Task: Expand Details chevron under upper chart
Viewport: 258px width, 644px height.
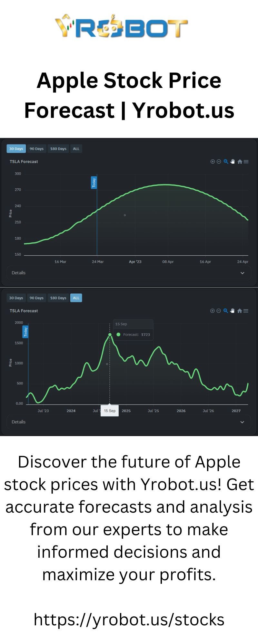Action: point(243,273)
